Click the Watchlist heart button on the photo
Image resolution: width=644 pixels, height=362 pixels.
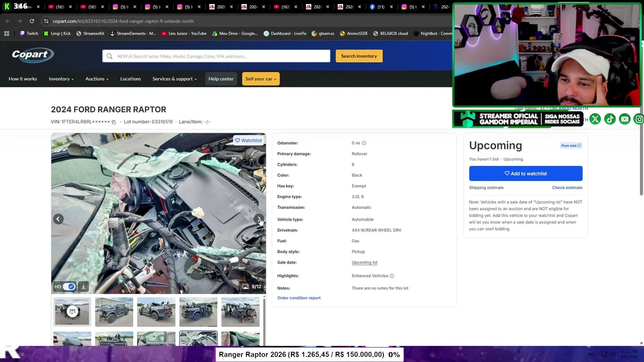[249, 140]
